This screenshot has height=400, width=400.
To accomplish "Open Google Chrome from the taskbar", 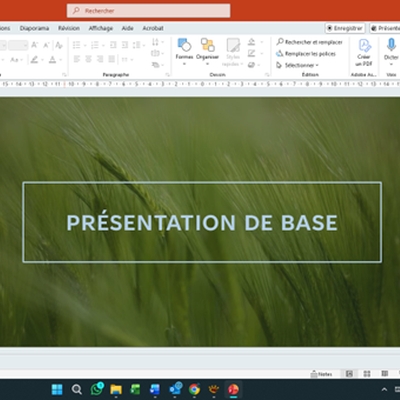I will pos(194,389).
